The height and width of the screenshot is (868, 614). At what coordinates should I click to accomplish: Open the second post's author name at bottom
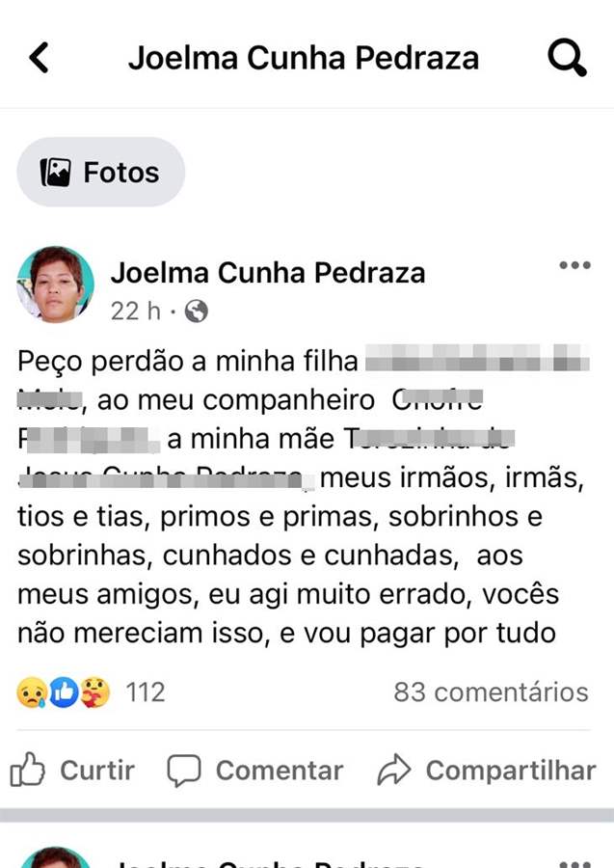click(x=268, y=861)
